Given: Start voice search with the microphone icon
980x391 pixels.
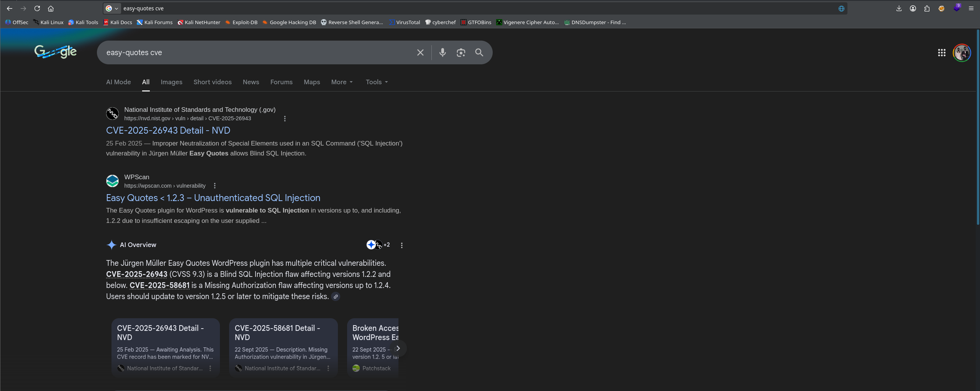Looking at the screenshot, I should (x=442, y=52).
